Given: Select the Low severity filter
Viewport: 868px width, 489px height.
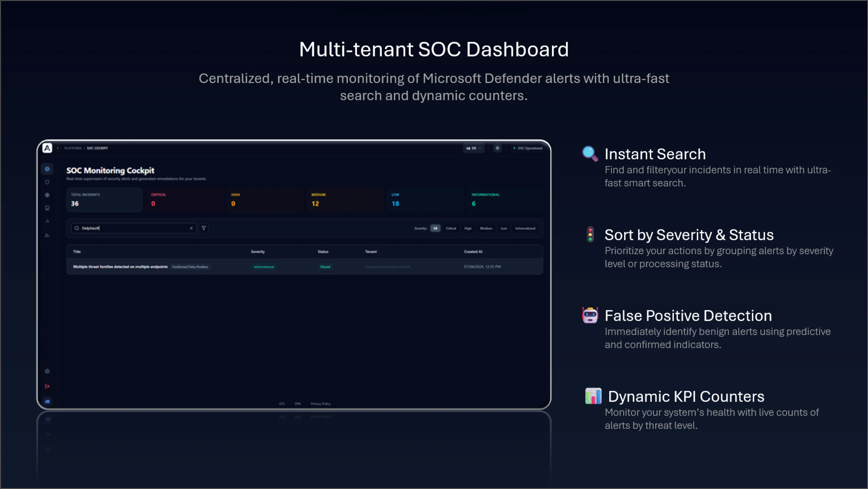Looking at the screenshot, I should pos(504,228).
